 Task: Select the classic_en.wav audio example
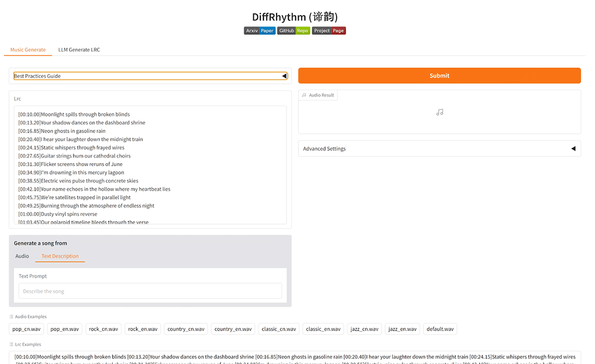(323, 329)
